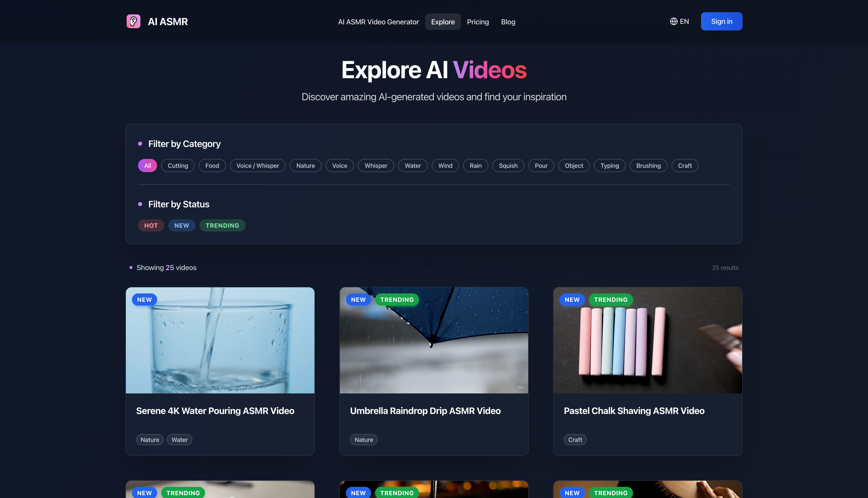Choose the Whisper category chip
This screenshot has height=498, width=868.
[x=376, y=165]
